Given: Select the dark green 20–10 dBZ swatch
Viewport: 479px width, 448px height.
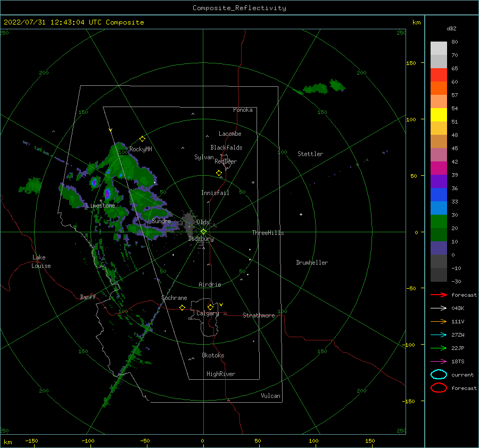Looking at the screenshot, I should pos(439,235).
